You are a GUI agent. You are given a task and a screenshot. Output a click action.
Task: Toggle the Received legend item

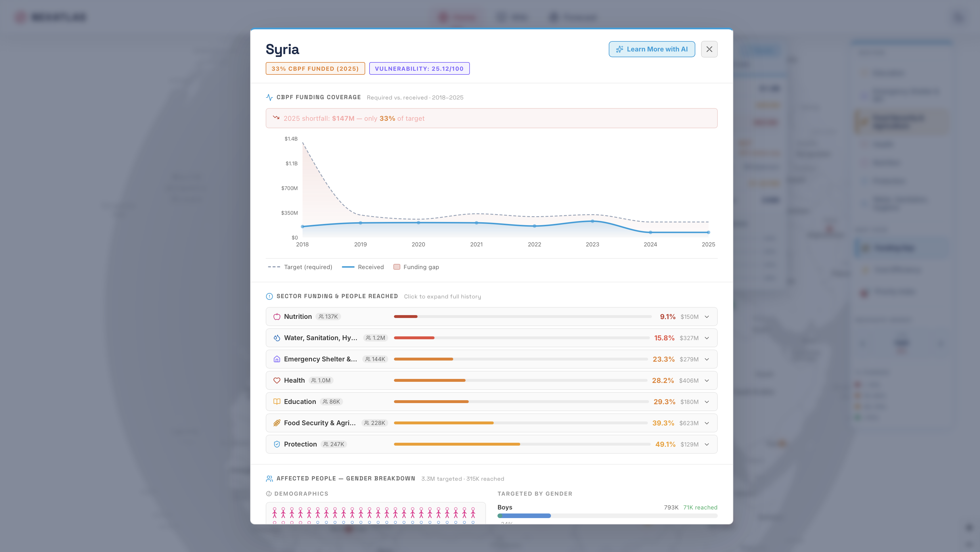363,267
